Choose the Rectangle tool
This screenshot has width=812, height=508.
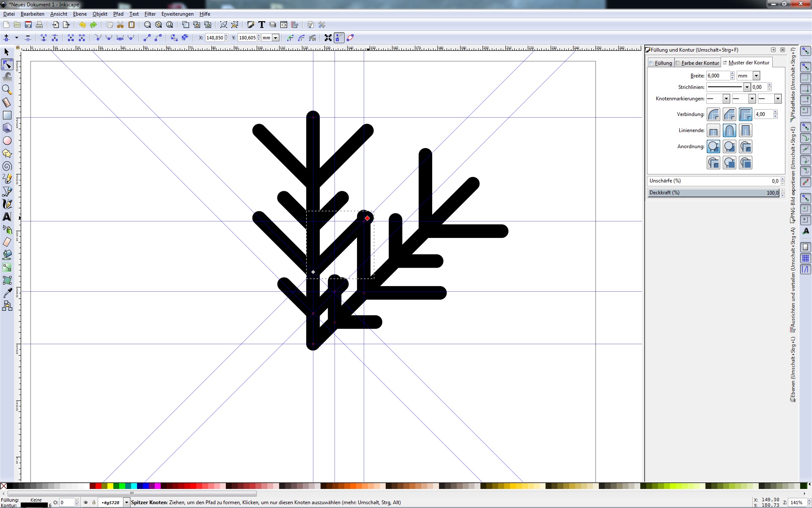(7, 115)
